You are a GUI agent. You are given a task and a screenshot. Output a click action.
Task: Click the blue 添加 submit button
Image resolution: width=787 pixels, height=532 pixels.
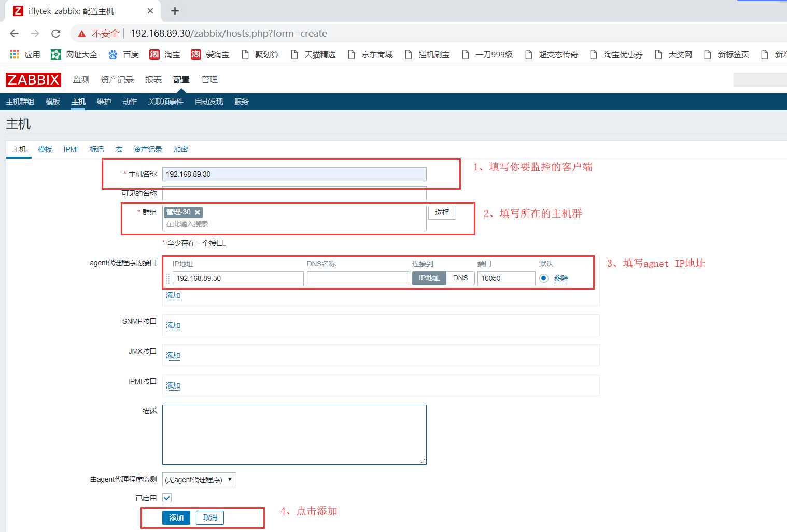coord(176,517)
